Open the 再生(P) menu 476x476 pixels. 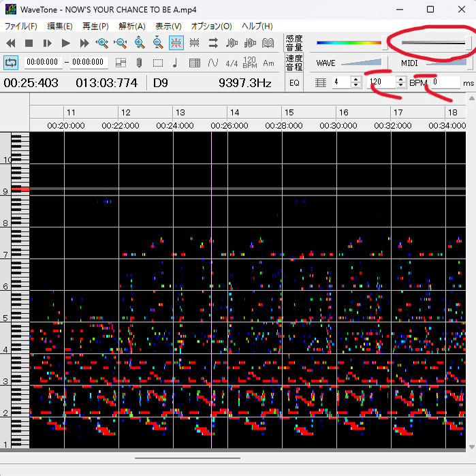[95, 26]
